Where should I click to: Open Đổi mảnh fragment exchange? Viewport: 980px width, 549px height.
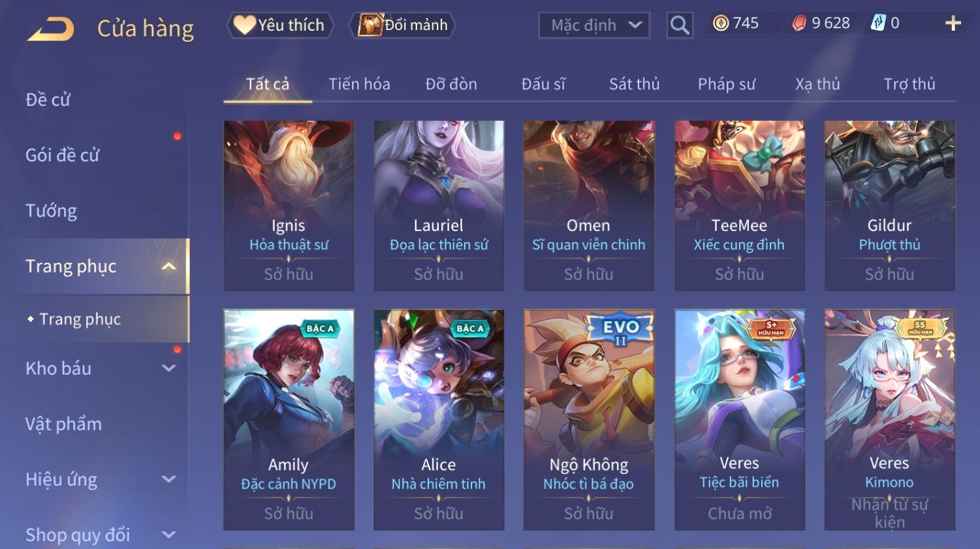click(x=402, y=25)
